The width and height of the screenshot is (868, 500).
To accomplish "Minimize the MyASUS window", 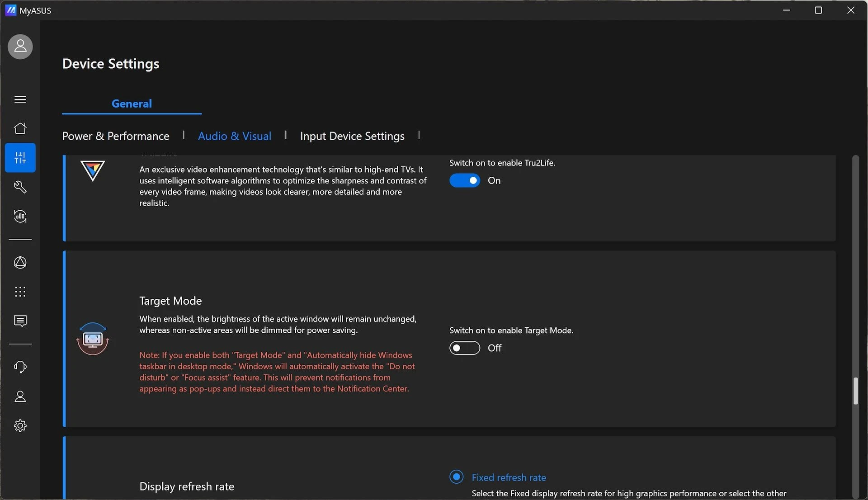I will pyautogui.click(x=787, y=10).
